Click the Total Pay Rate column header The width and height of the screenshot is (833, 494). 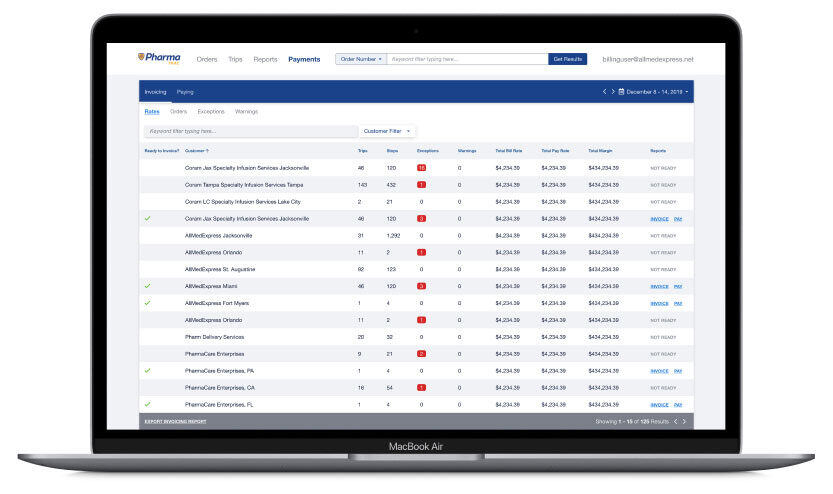[x=555, y=151]
